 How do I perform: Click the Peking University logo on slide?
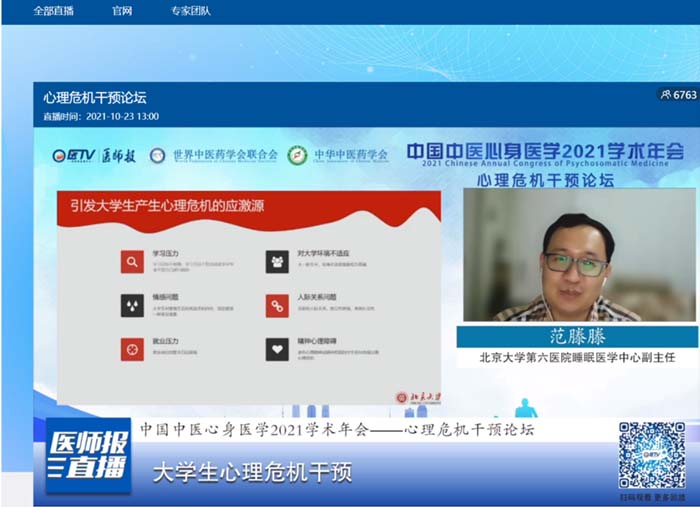418,397
